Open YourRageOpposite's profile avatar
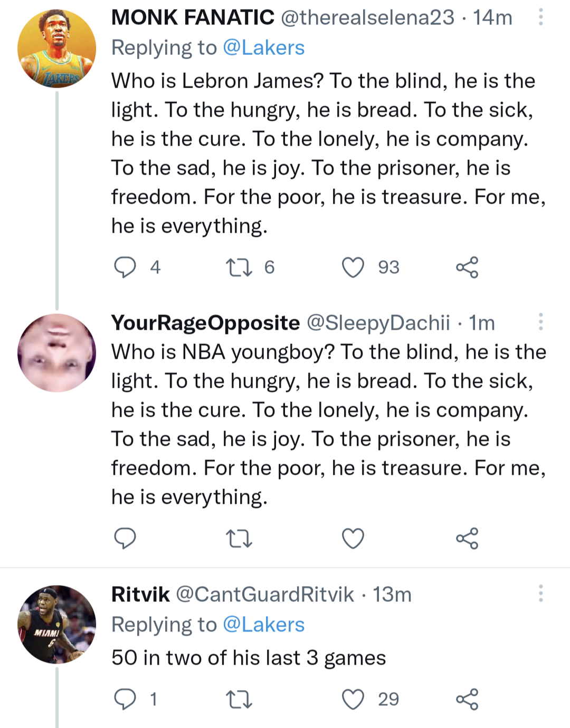This screenshot has width=570, height=728. click(57, 352)
